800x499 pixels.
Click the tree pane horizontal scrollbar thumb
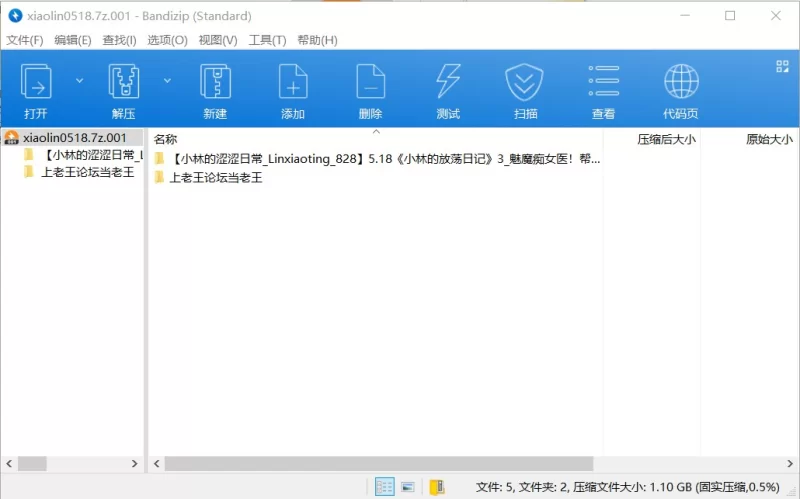tap(32, 463)
